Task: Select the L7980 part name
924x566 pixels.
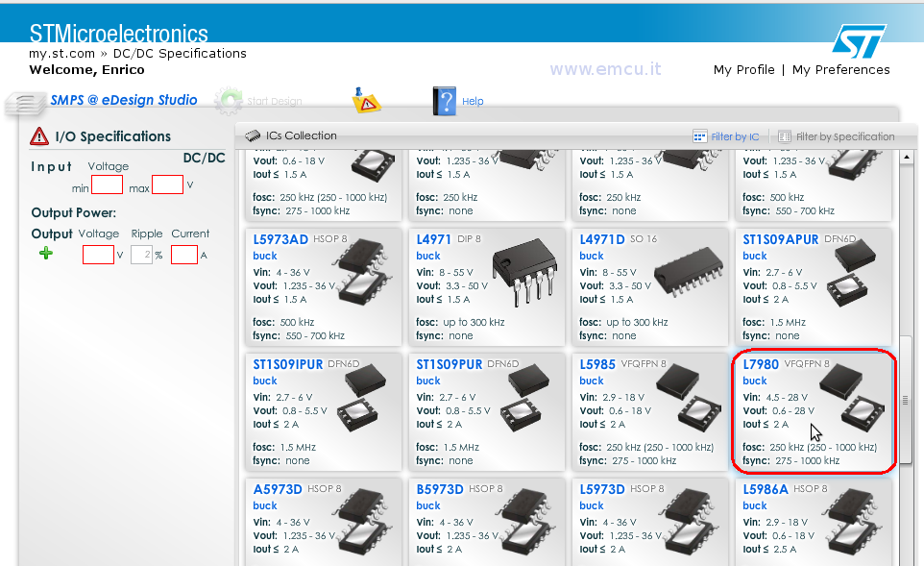Action: (761, 364)
